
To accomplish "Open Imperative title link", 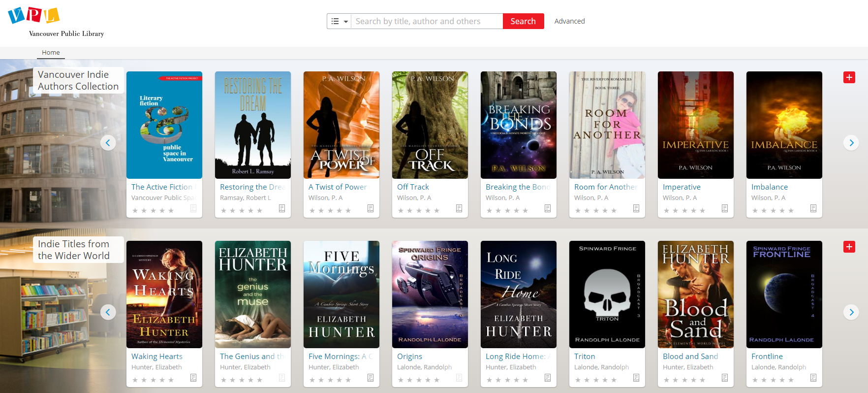I will [x=682, y=187].
